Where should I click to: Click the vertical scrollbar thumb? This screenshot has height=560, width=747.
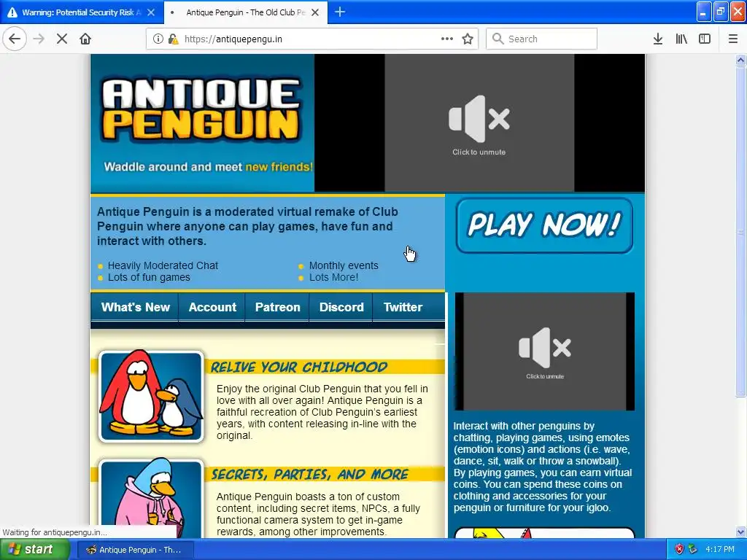(x=740, y=231)
